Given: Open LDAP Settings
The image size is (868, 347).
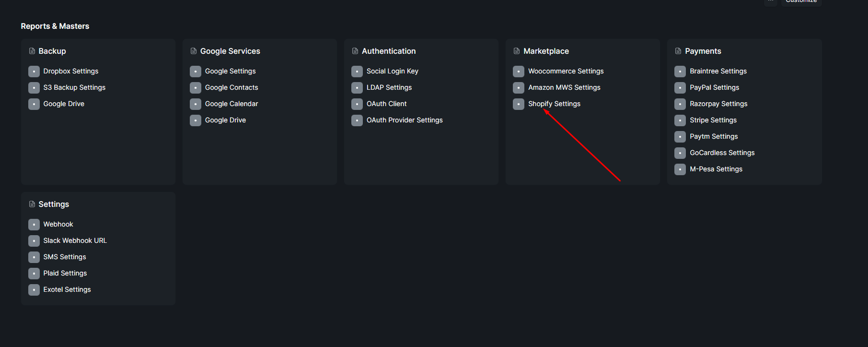Looking at the screenshot, I should tap(389, 87).
